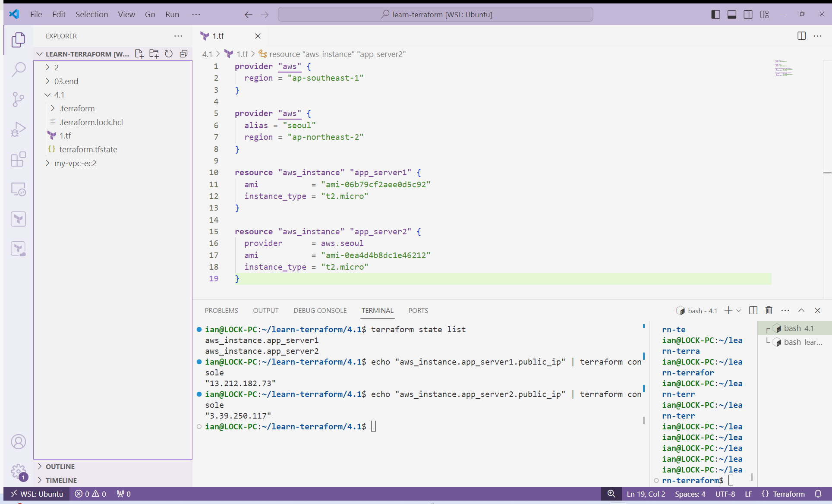This screenshot has height=504, width=832.
Task: Open the Source Control view
Action: tap(18, 99)
